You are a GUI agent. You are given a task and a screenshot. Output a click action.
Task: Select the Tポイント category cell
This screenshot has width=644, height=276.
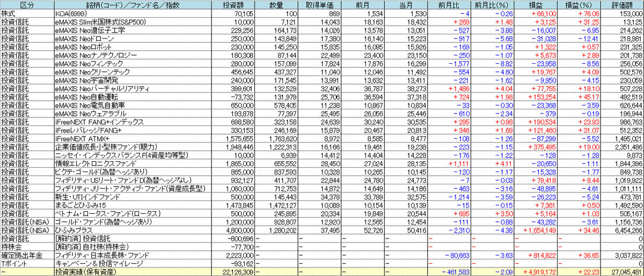pyautogui.click(x=27, y=263)
